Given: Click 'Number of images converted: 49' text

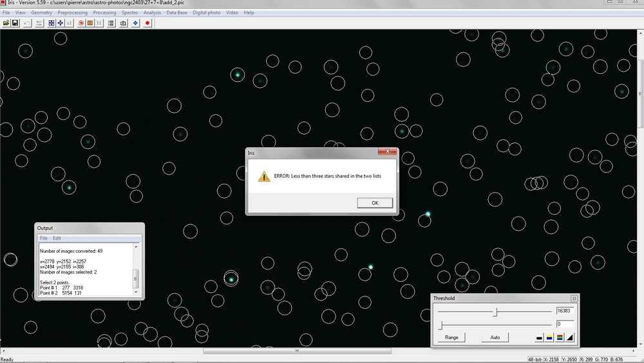Looking at the screenshot, I should click(x=71, y=251).
